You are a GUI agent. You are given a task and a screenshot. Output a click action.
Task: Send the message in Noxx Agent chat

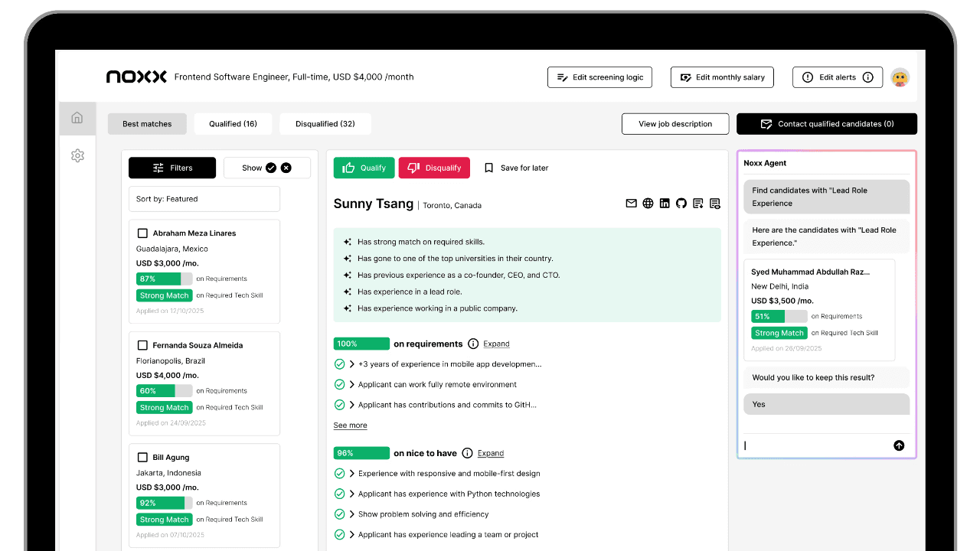coord(899,445)
